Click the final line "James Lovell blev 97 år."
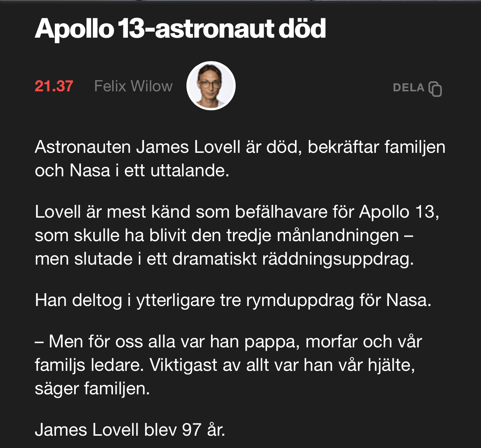The height and width of the screenshot is (448, 481). coord(130,430)
